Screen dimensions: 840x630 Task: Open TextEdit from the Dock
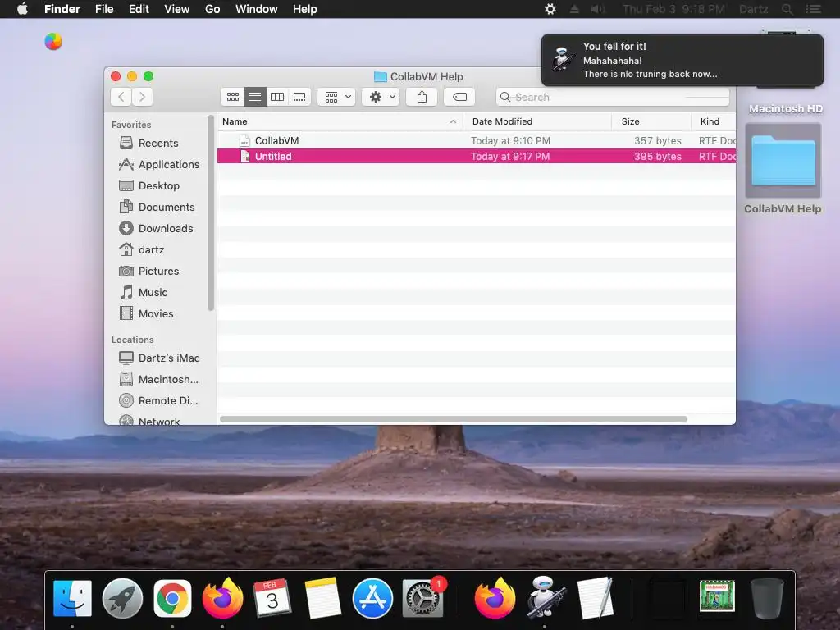(596, 598)
